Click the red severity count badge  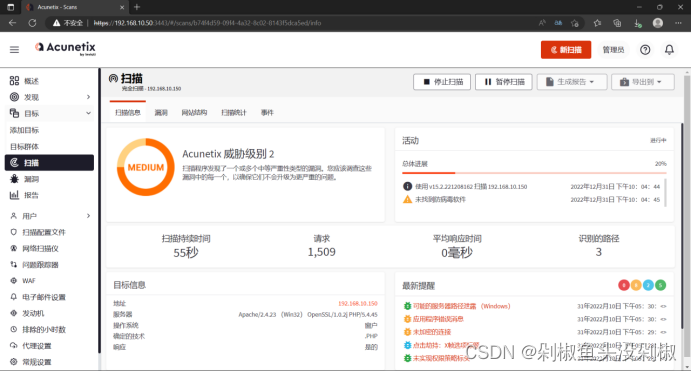coord(624,285)
